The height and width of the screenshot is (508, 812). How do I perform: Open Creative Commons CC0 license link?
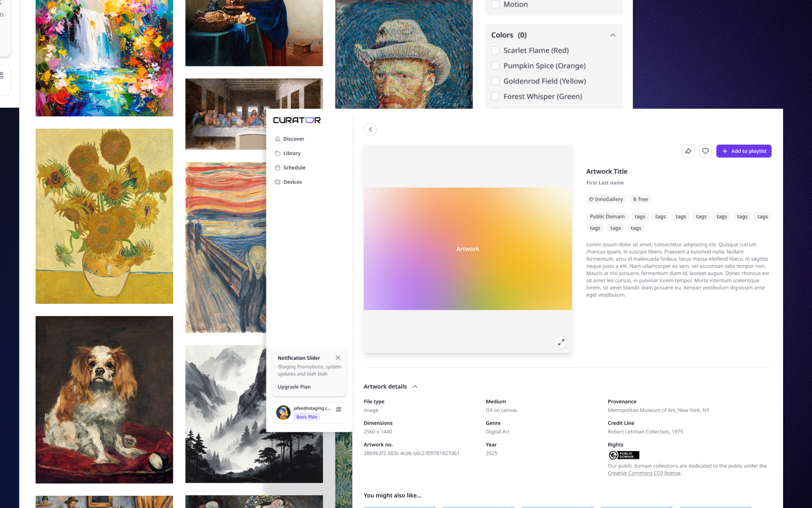(644, 473)
